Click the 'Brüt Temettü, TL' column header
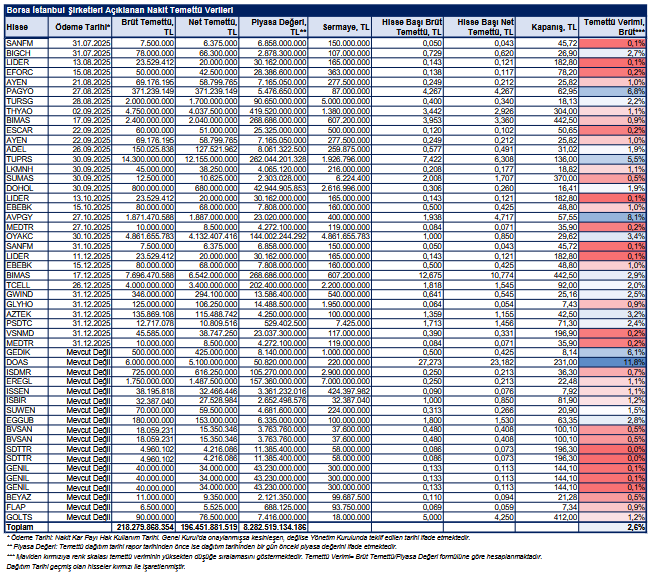This screenshot has height=573, width=661. pos(144,27)
